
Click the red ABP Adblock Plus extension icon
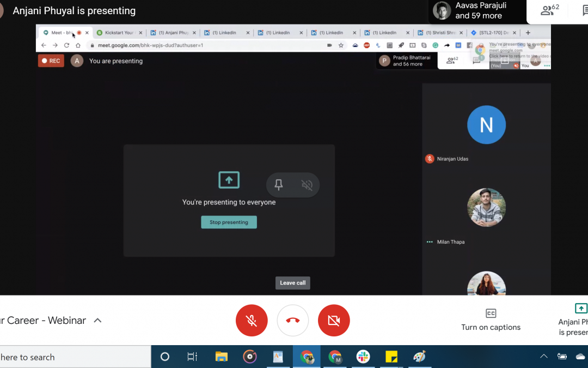coord(367,45)
